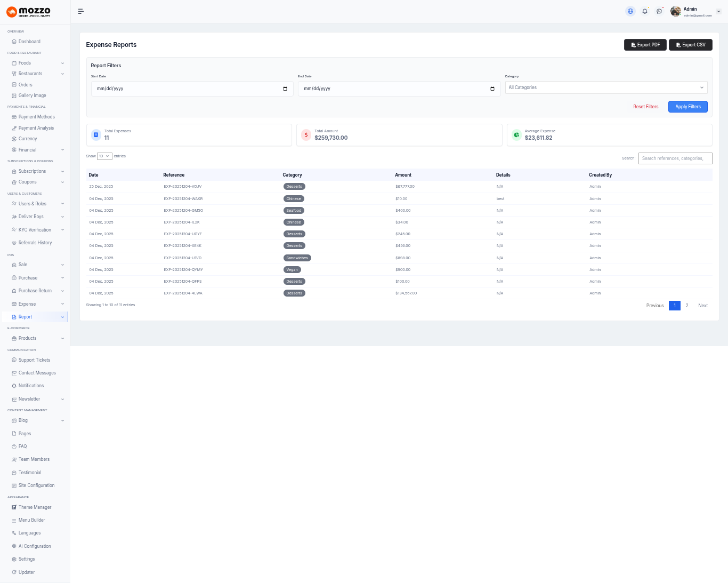Open Support Tickets in the sidebar

[x=34, y=360]
